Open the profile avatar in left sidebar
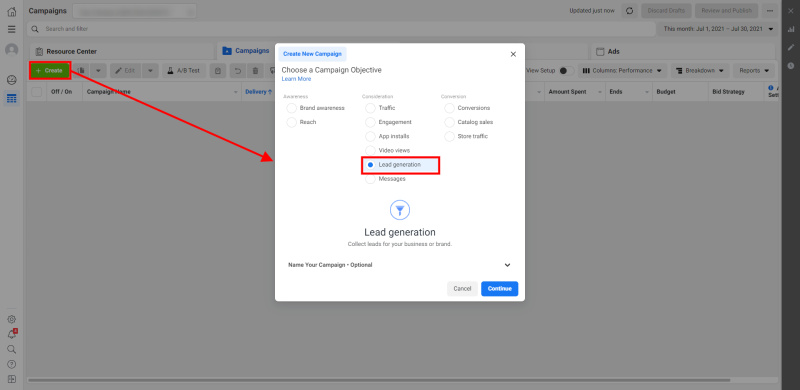Image resolution: width=800 pixels, height=390 pixels. 11,50
